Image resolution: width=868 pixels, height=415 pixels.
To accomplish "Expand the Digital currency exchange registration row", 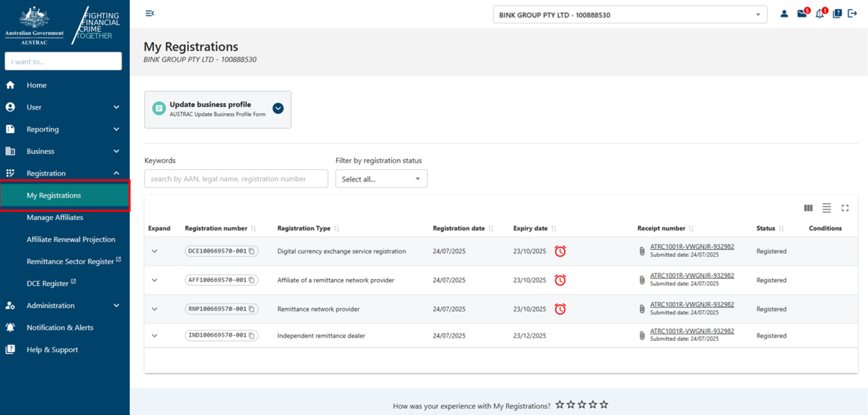I will point(154,251).
